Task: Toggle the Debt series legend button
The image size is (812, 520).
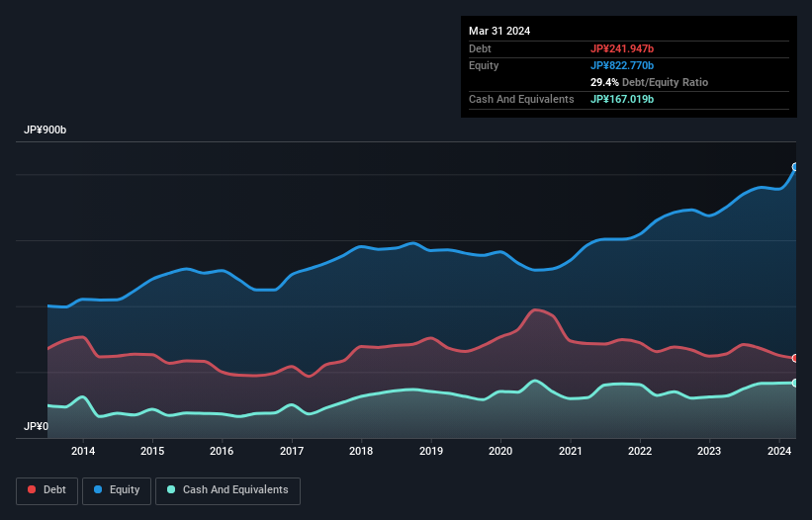Action: click(47, 490)
